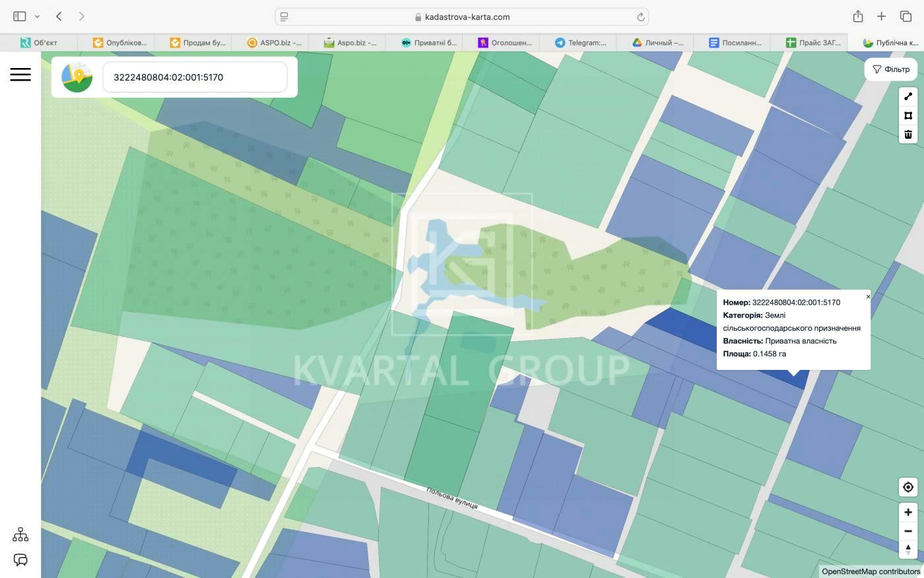Expand the Safari sidebar dropdown chevron
The width and height of the screenshot is (924, 578).
pos(37,17)
